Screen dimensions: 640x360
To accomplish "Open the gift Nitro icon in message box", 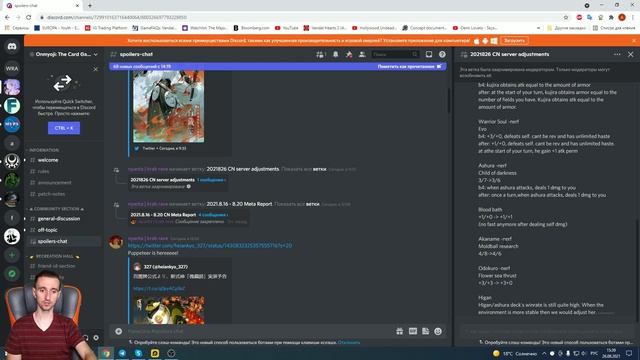I will pyautogui.click(x=400, y=331).
